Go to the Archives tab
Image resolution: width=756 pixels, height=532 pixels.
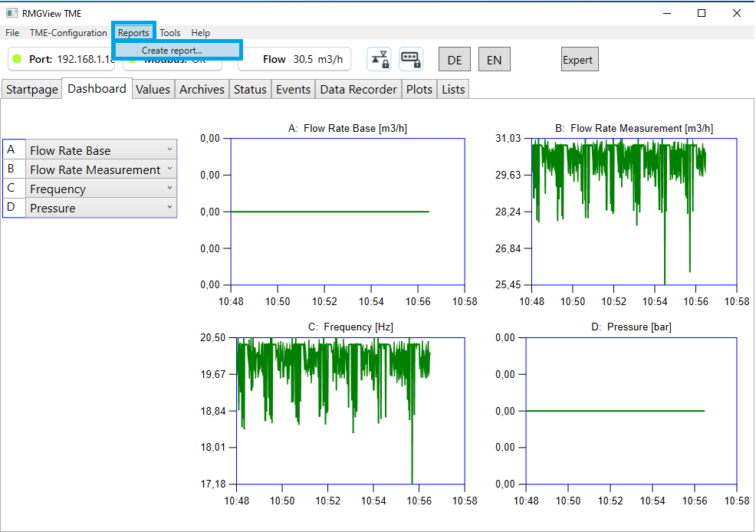coord(202,90)
